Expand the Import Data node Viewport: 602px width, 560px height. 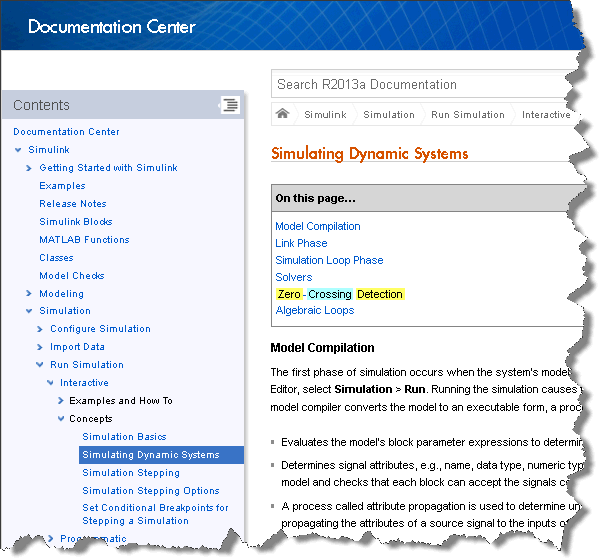pos(40,347)
